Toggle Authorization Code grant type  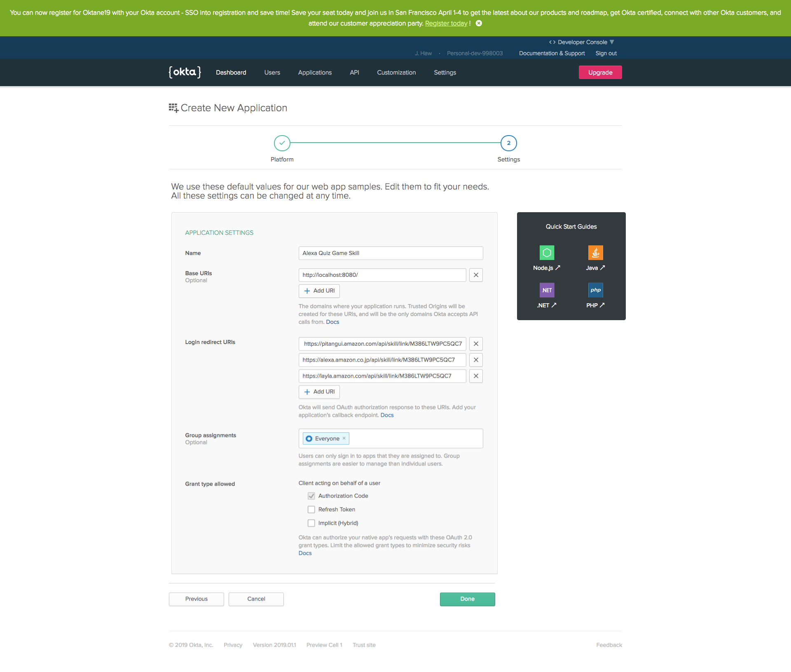(x=312, y=495)
